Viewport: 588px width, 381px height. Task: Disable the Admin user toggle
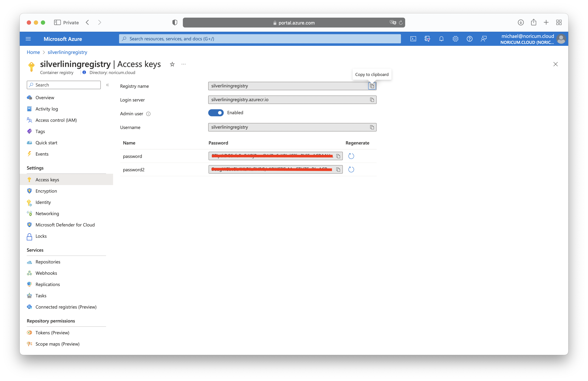[216, 113]
